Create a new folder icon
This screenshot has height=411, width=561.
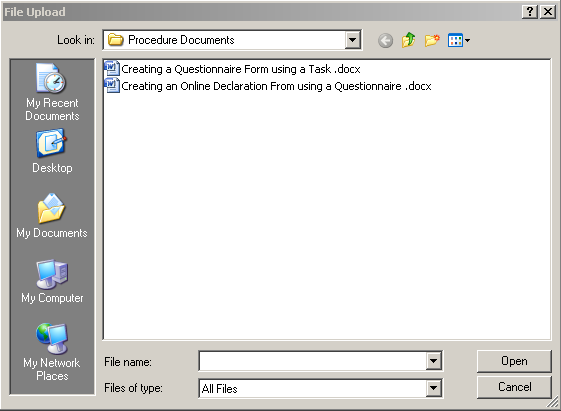click(432, 40)
